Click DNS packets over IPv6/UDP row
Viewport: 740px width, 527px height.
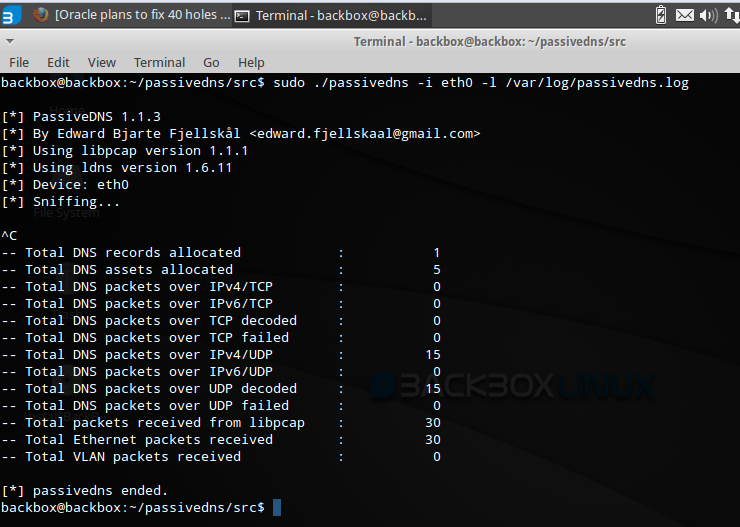(x=221, y=371)
